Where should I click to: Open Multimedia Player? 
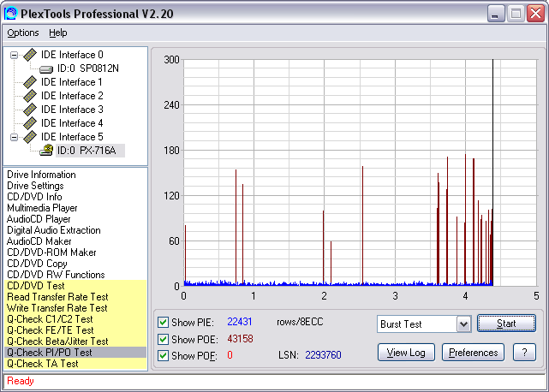(x=42, y=208)
